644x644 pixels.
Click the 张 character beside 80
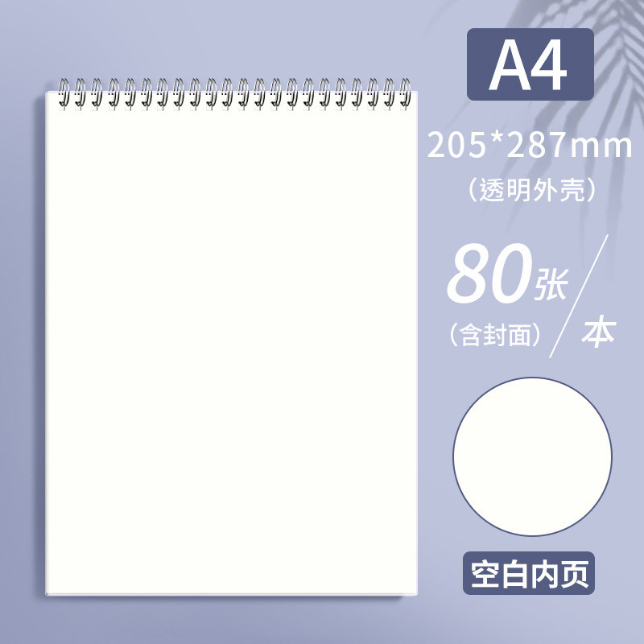coord(551,284)
